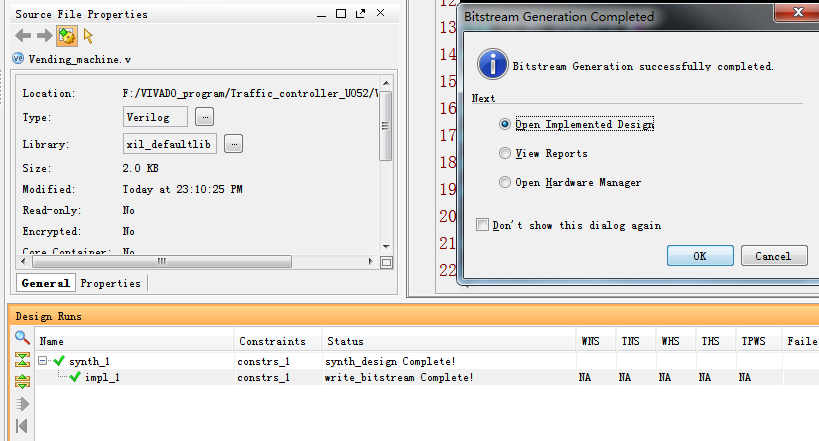Click the Design Runs panel title
This screenshot has width=819, height=441.
[49, 316]
